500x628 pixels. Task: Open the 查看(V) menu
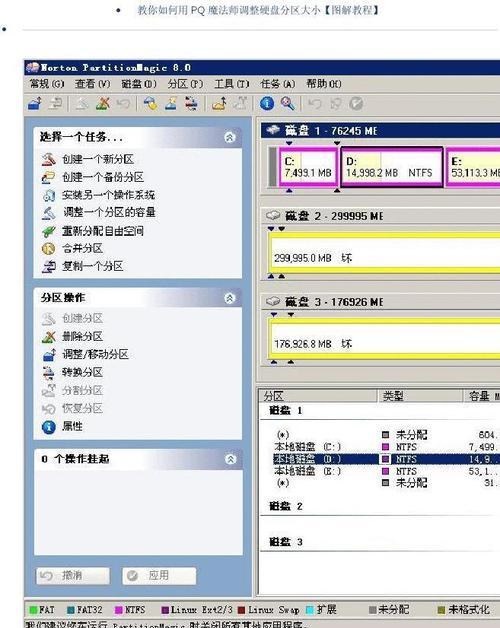pos(93,84)
